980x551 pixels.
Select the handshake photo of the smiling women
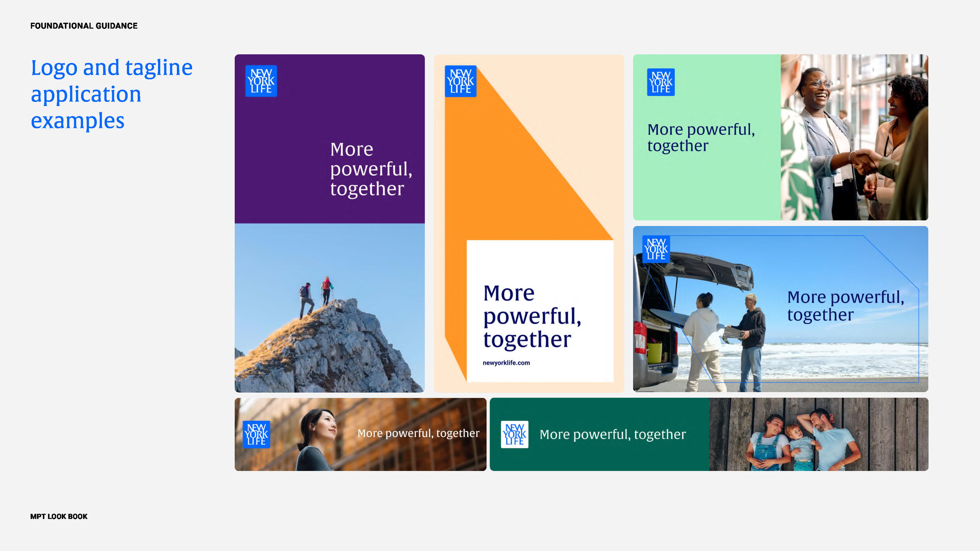(855, 137)
